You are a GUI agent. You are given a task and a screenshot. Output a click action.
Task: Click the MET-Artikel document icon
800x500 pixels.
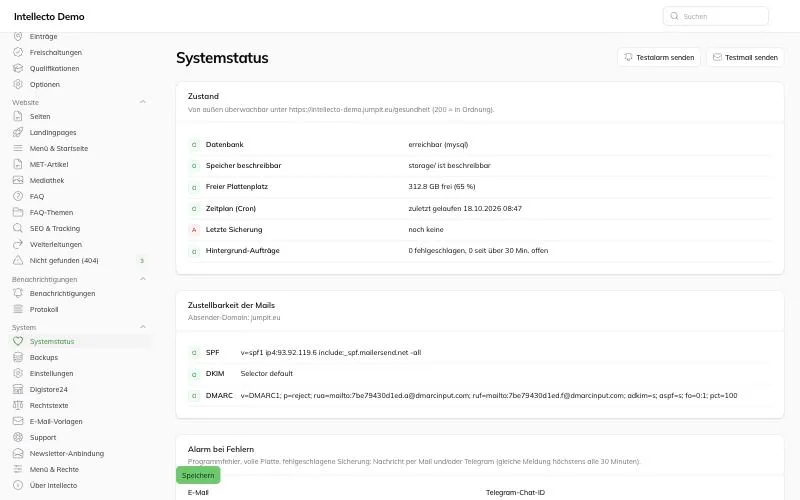18,164
